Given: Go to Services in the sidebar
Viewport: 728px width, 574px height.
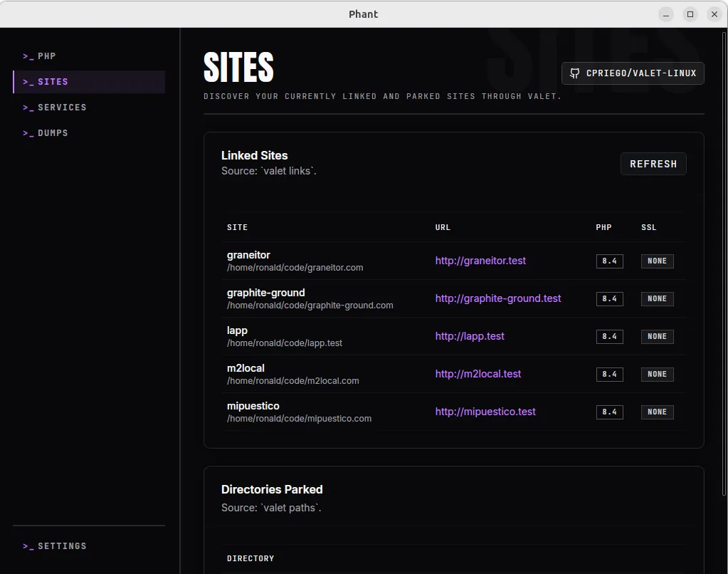Looking at the screenshot, I should click(89, 108).
